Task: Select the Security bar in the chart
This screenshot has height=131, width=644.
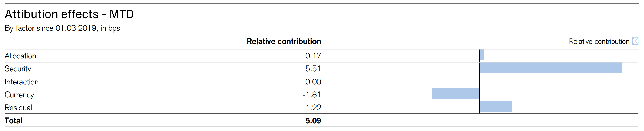Action: (x=551, y=68)
